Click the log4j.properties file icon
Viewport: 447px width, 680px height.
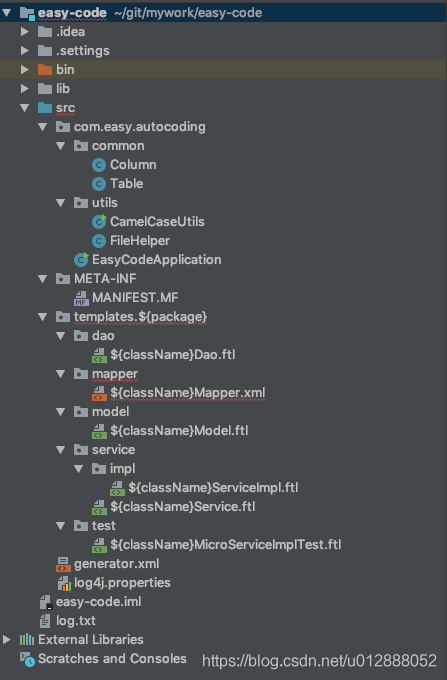(x=64, y=583)
